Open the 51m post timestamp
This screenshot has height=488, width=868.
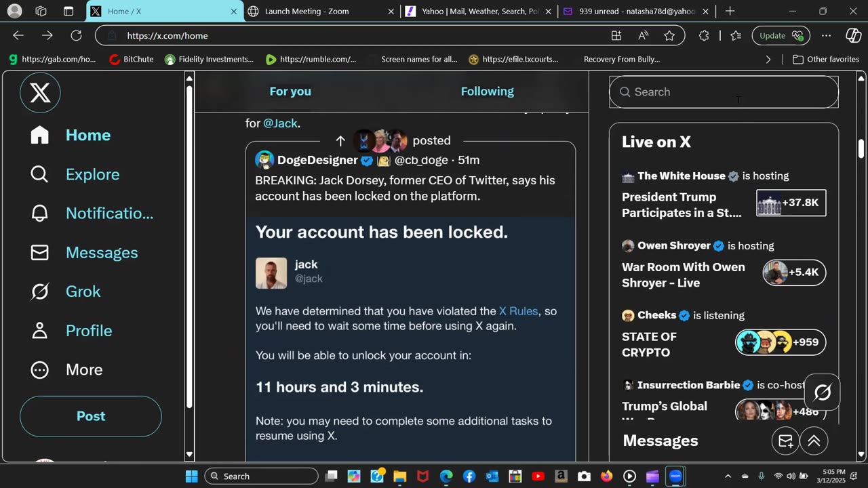coord(469,160)
